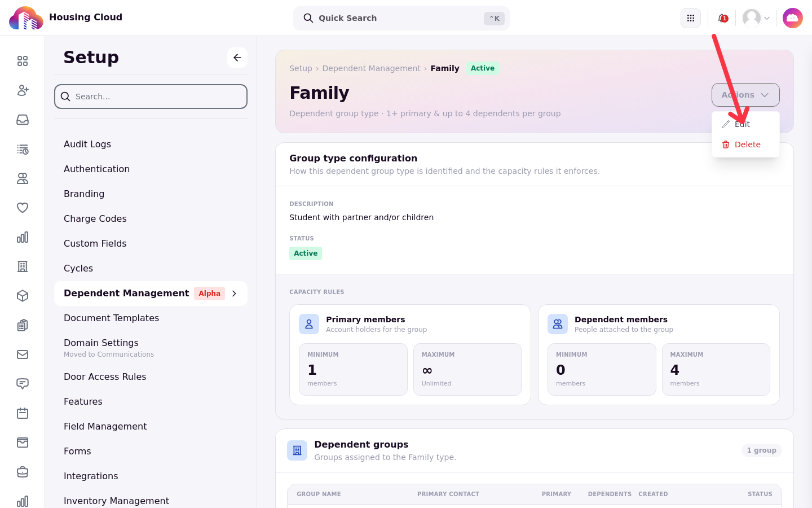Choose Delete from Actions menu
Image resolution: width=812 pixels, height=508 pixels.
[x=745, y=144]
